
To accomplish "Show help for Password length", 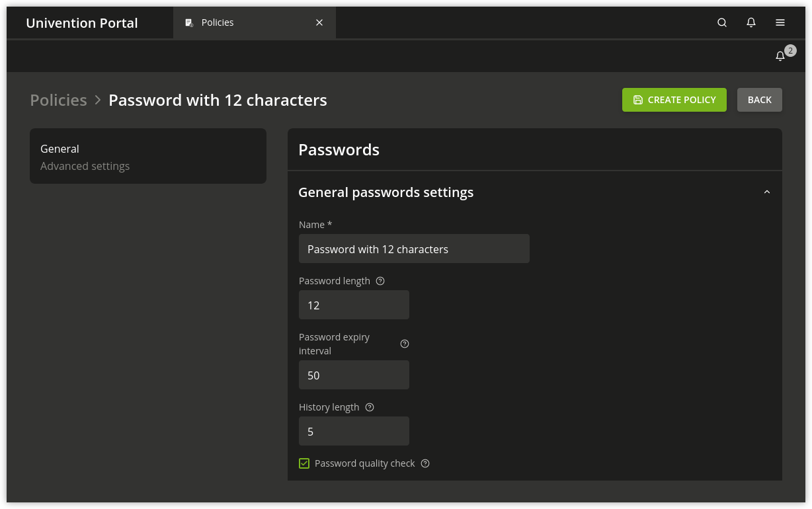I will click(x=380, y=281).
